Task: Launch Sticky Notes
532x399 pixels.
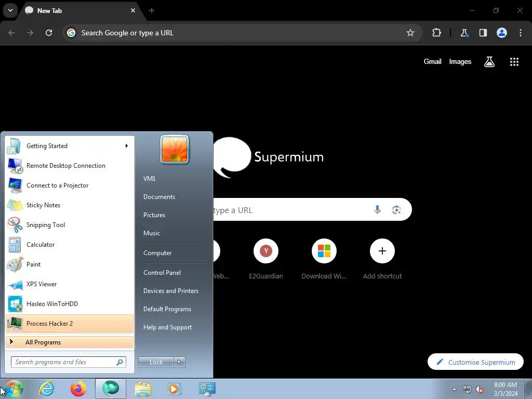Action: point(70,205)
